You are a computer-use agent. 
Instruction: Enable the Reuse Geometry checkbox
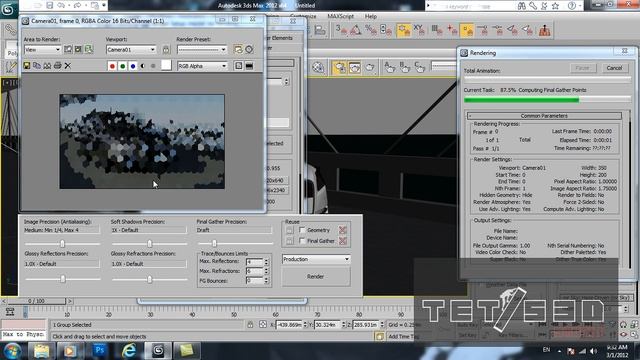(x=302, y=230)
